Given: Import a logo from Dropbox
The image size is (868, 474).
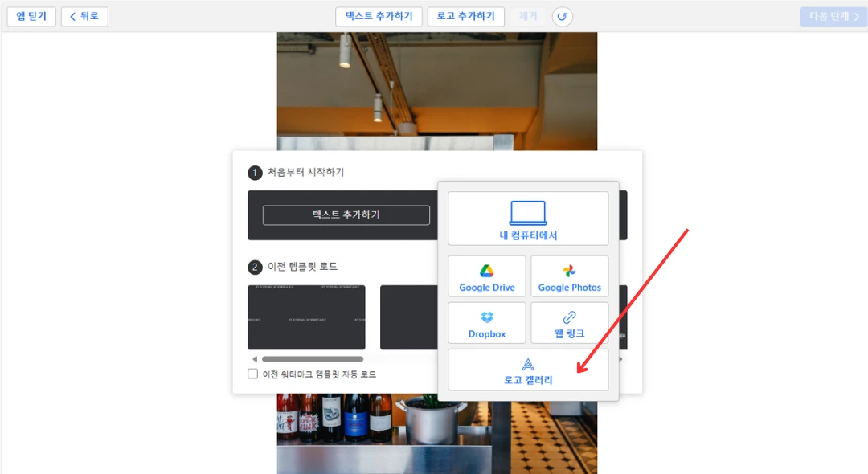Looking at the screenshot, I should click(486, 322).
